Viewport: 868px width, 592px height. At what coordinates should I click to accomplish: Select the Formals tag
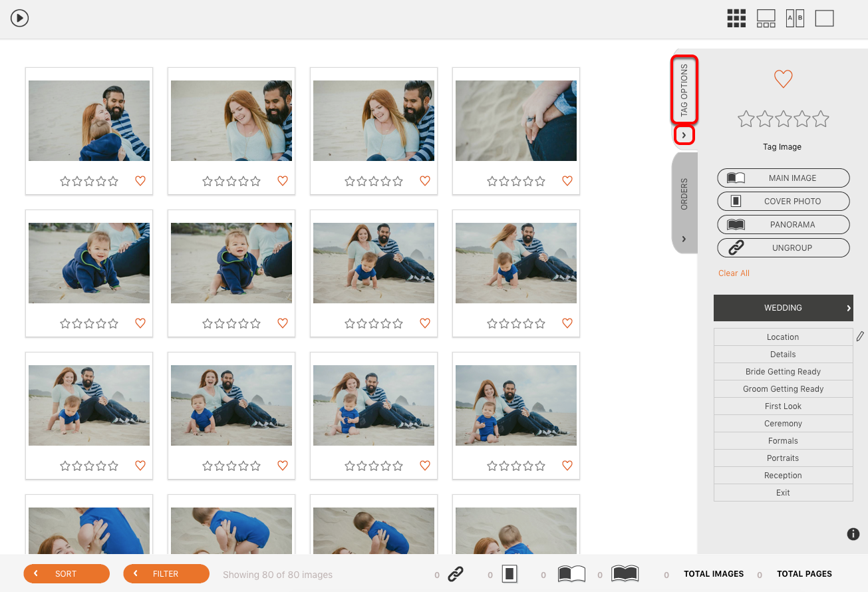[x=783, y=441]
